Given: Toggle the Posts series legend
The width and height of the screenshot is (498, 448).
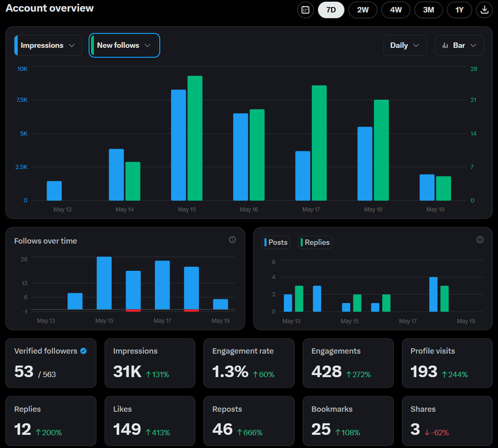Looking at the screenshot, I should 276,242.
